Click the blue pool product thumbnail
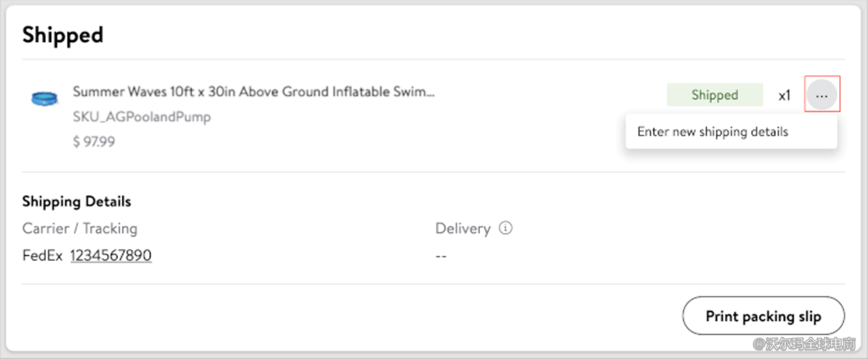 [x=44, y=98]
